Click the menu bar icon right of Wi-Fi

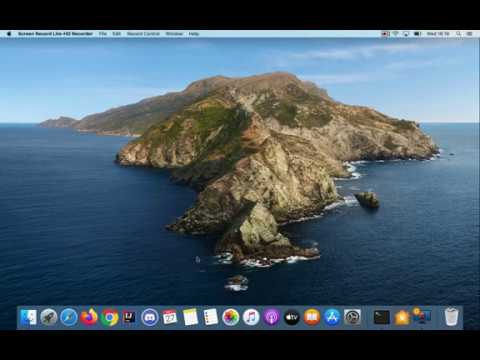406,34
